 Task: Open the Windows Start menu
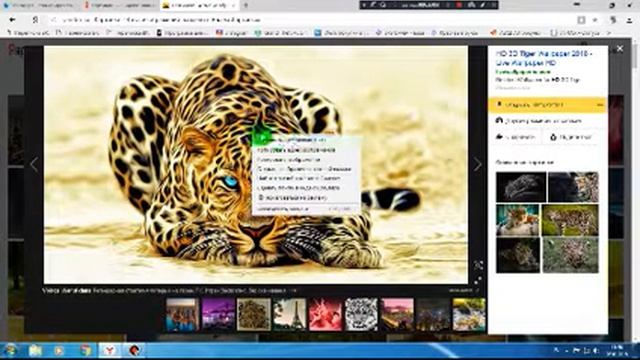click(10, 351)
